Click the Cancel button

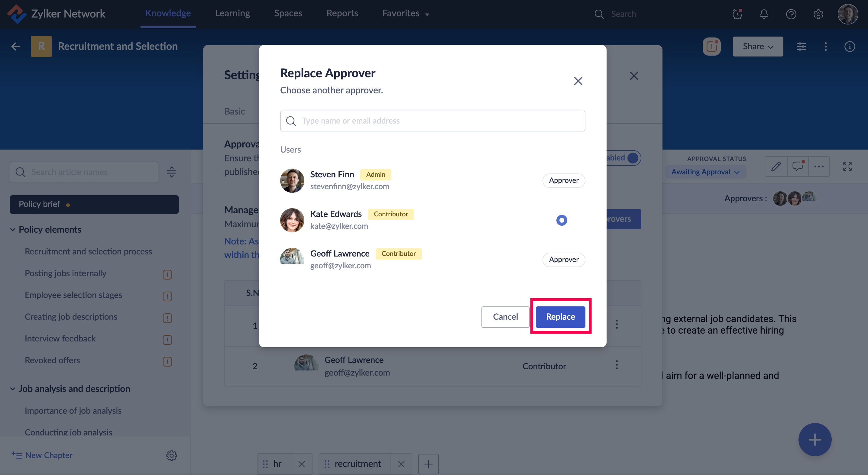pos(505,317)
